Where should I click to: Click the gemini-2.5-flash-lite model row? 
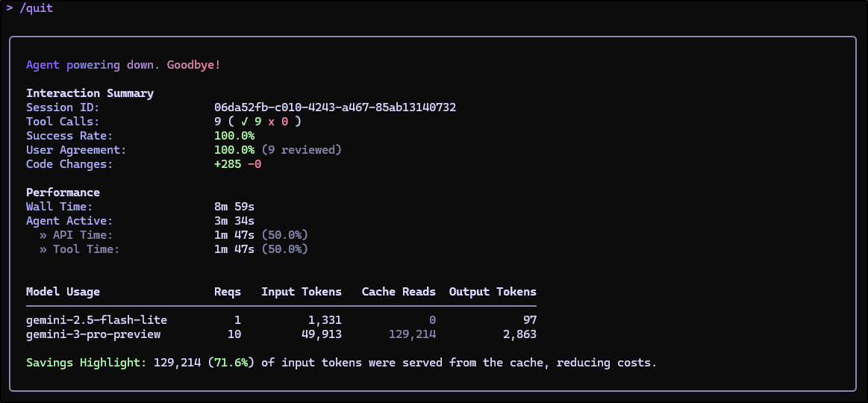point(96,320)
